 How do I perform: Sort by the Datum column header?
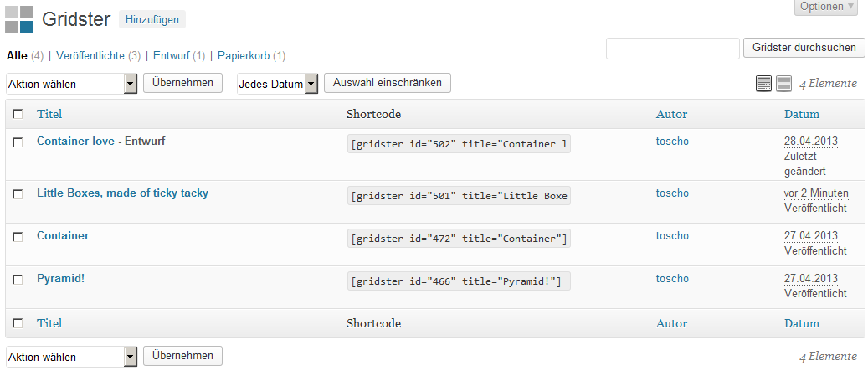coord(802,115)
